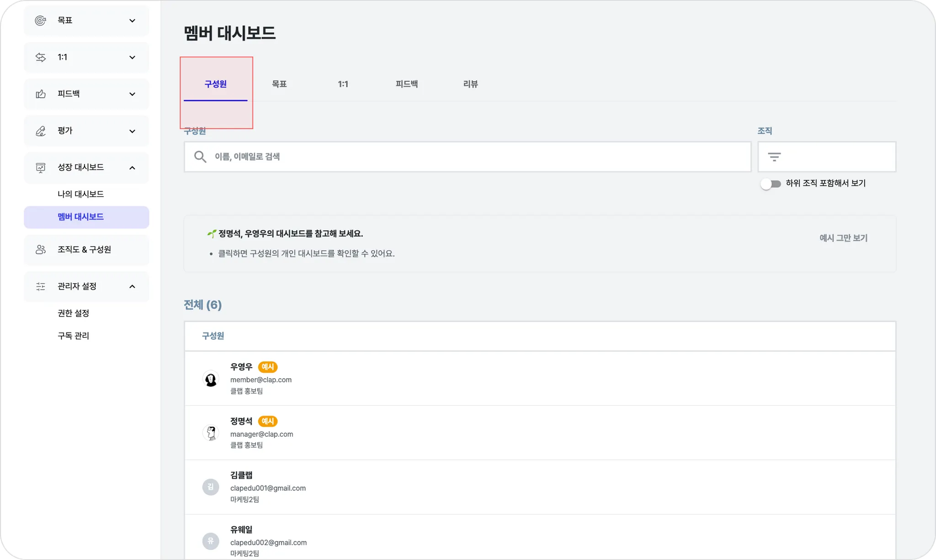Open 구독 관리 settings page
The image size is (936, 560).
pos(73,336)
